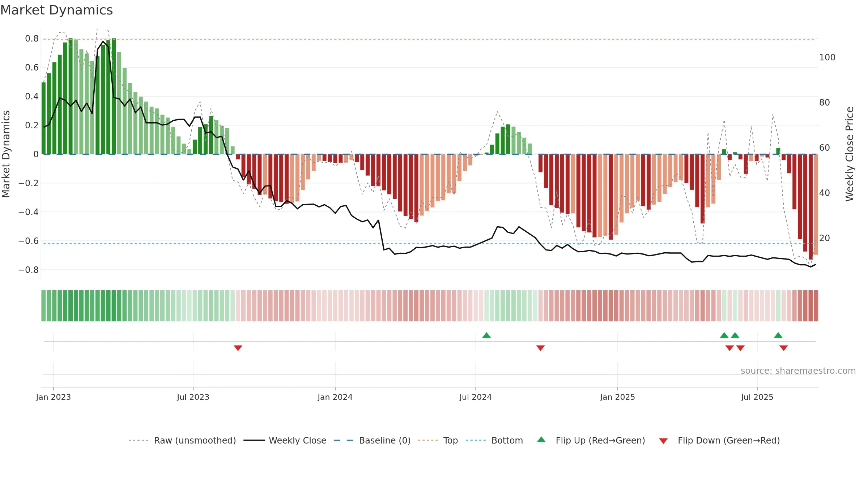868x488 pixels.
Task: Click the −0.6 left axis tick label
Action: (x=29, y=241)
